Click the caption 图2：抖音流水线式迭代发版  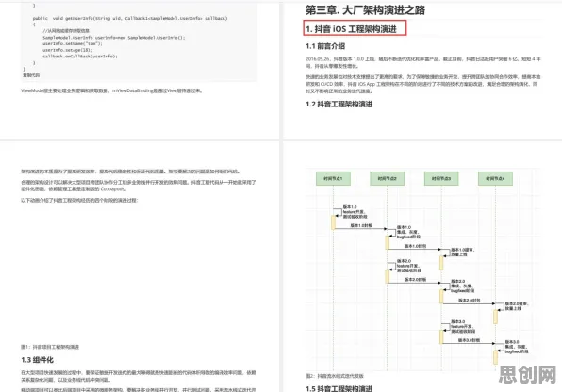[x=335, y=376]
